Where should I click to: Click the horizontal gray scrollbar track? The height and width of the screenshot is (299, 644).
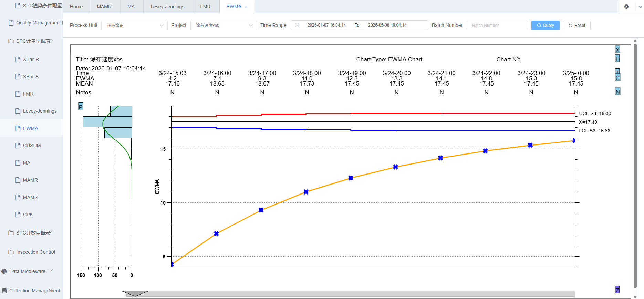(351, 293)
